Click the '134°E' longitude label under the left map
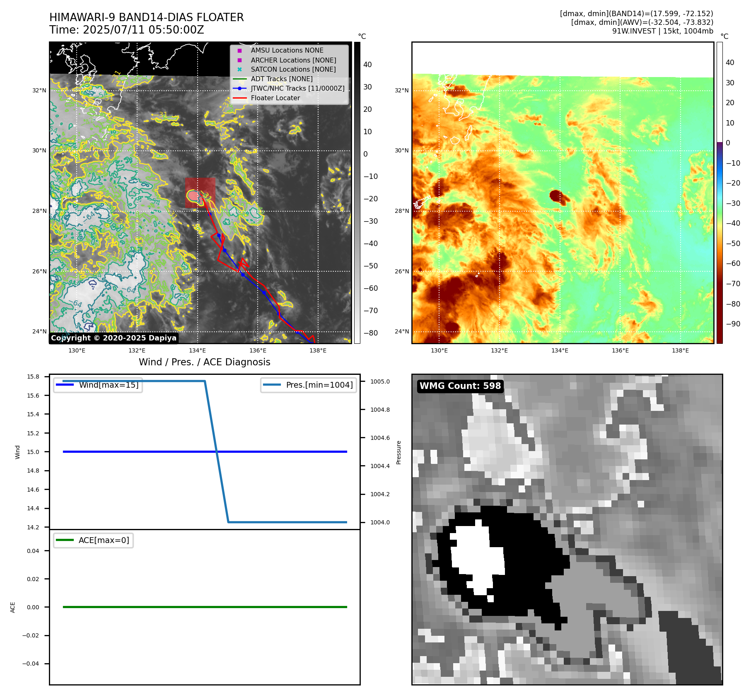The width and height of the screenshot is (751, 700). click(197, 350)
